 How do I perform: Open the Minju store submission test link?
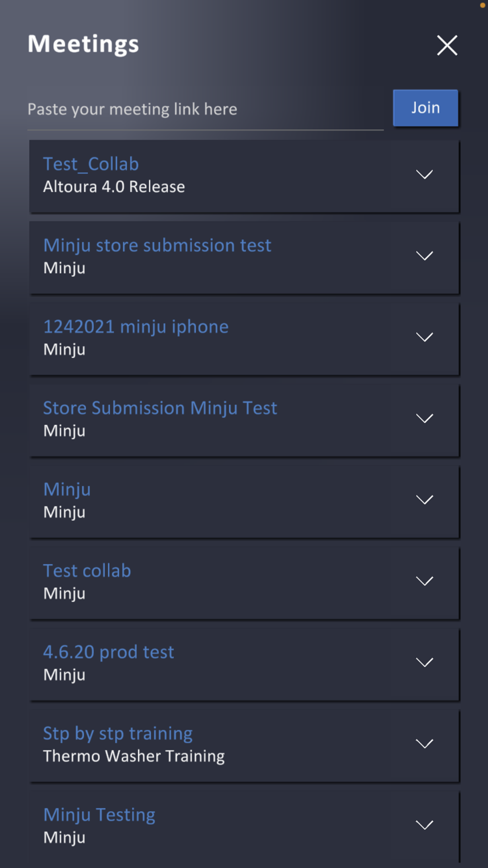point(157,246)
